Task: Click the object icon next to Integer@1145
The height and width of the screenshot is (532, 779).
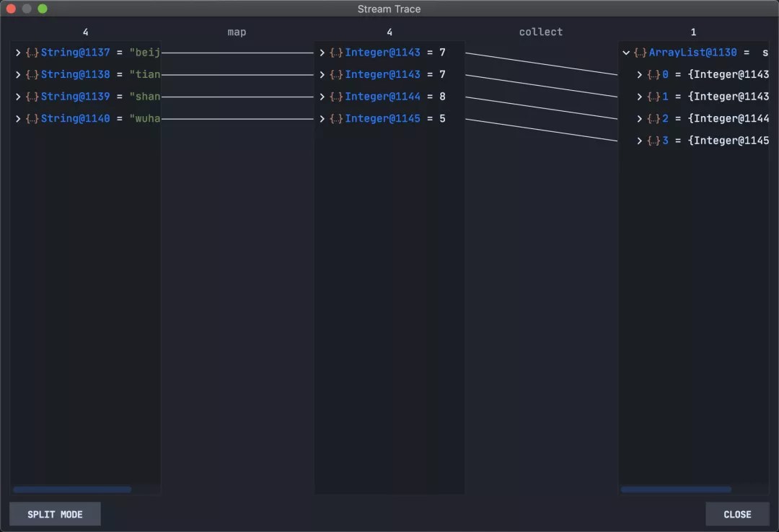Action: pos(336,119)
